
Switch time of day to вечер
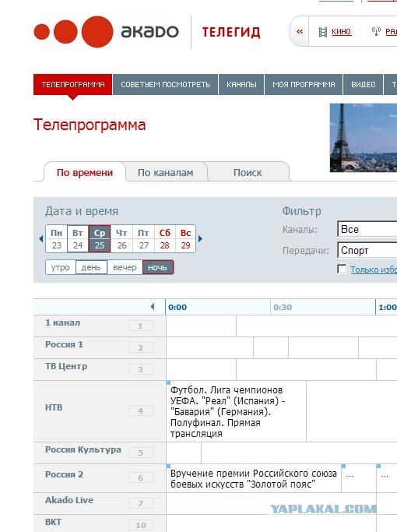(125, 267)
